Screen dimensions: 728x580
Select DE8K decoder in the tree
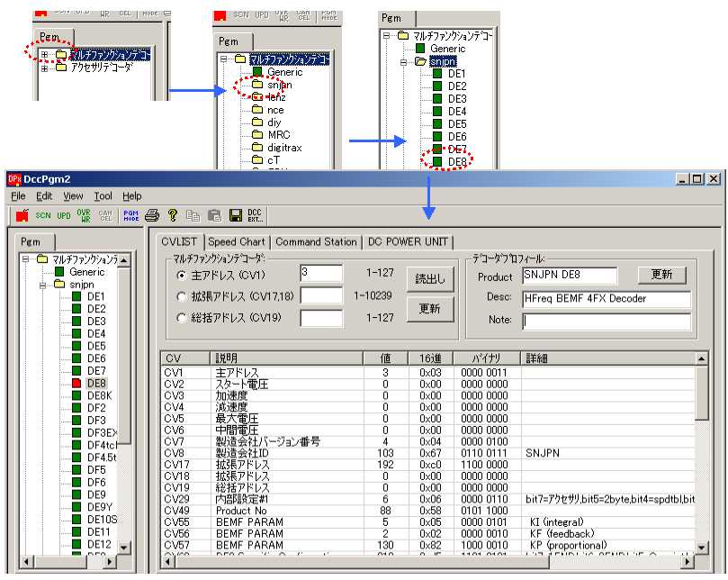[x=100, y=395]
